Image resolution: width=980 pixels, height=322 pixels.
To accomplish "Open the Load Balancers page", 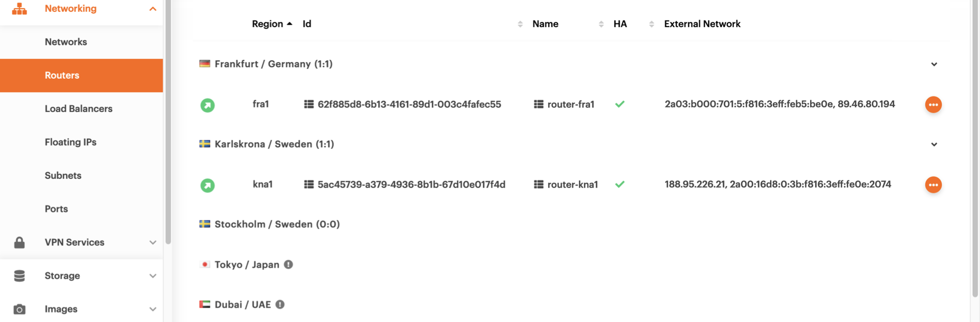I will [x=79, y=109].
